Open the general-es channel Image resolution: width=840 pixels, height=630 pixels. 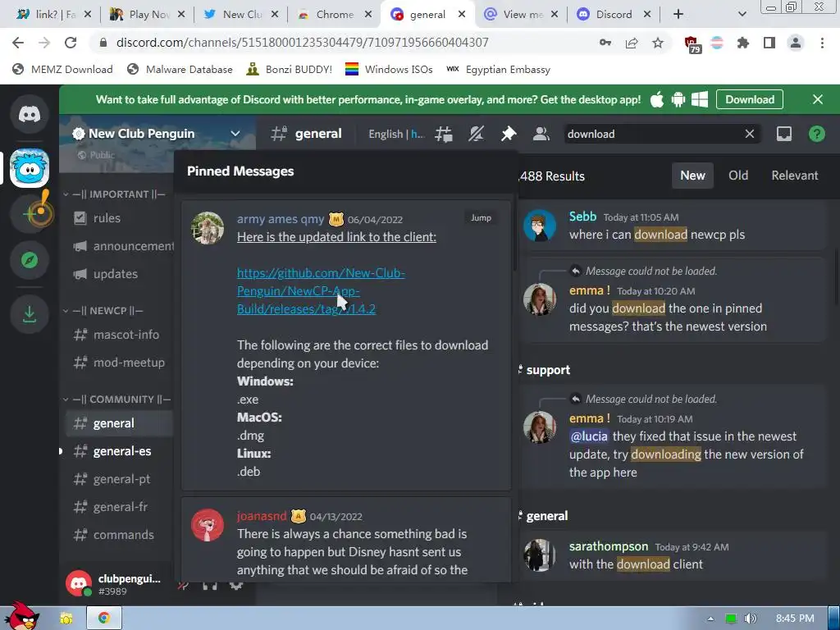pyautogui.click(x=120, y=451)
